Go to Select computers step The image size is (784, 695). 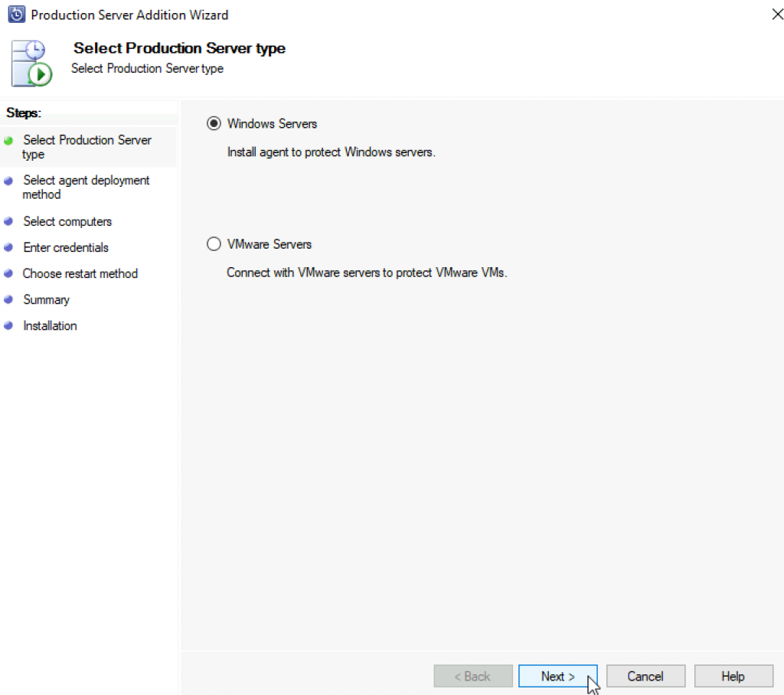tap(67, 221)
